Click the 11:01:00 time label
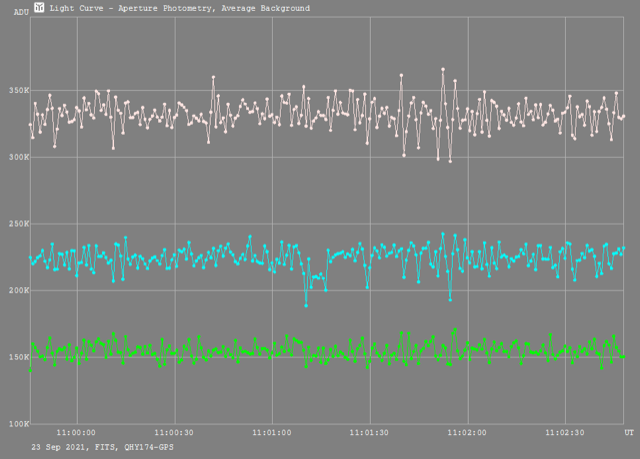Viewport: 640px width, 459px height. pyautogui.click(x=272, y=432)
